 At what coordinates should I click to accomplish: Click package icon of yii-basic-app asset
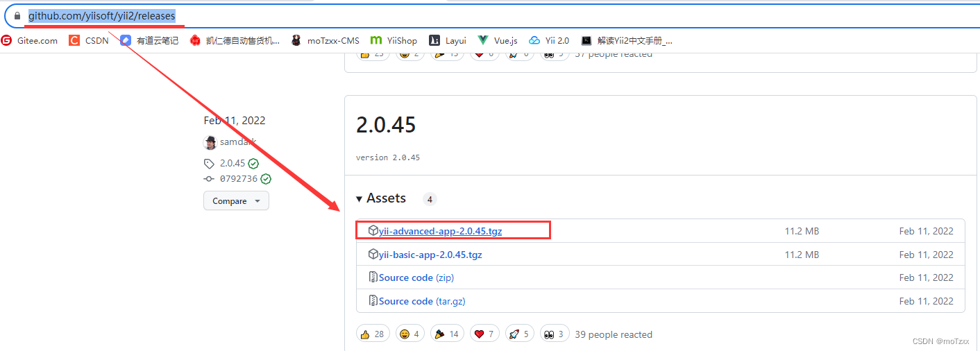[373, 255]
